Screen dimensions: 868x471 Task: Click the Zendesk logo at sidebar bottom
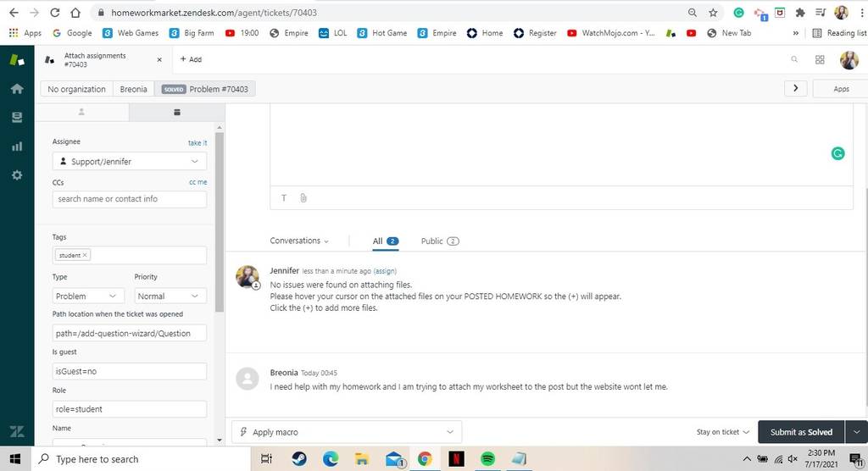(x=17, y=432)
